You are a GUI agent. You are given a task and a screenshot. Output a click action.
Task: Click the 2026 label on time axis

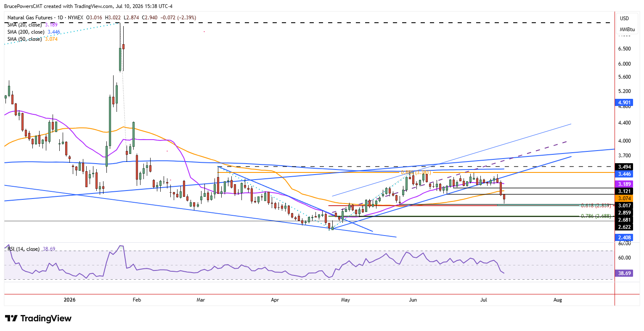point(69,300)
